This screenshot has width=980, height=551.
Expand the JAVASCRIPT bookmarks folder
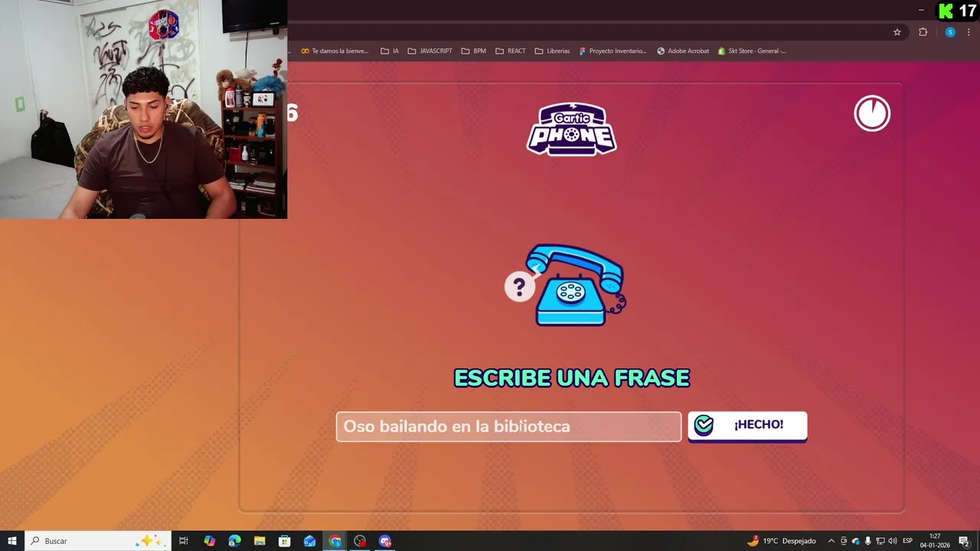point(430,51)
